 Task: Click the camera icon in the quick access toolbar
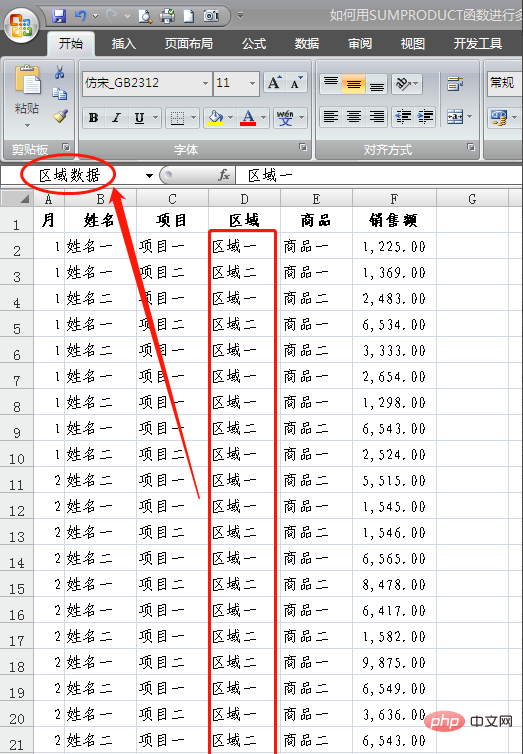211,16
